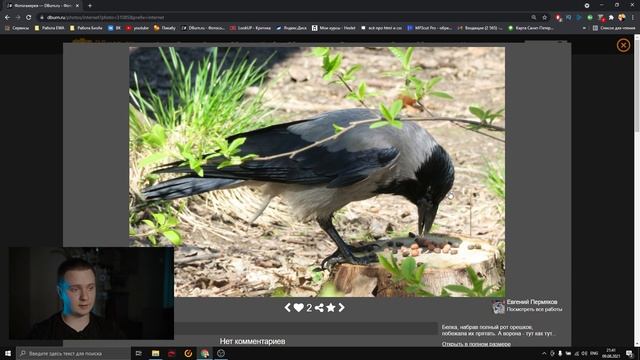The image size is (640, 360).
Task: Open Task View on taskbar
Action: [139, 353]
